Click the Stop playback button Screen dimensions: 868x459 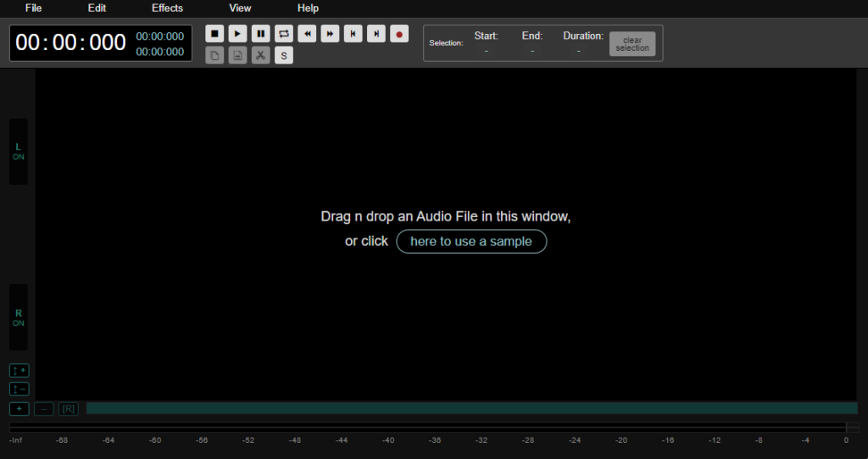tap(214, 34)
